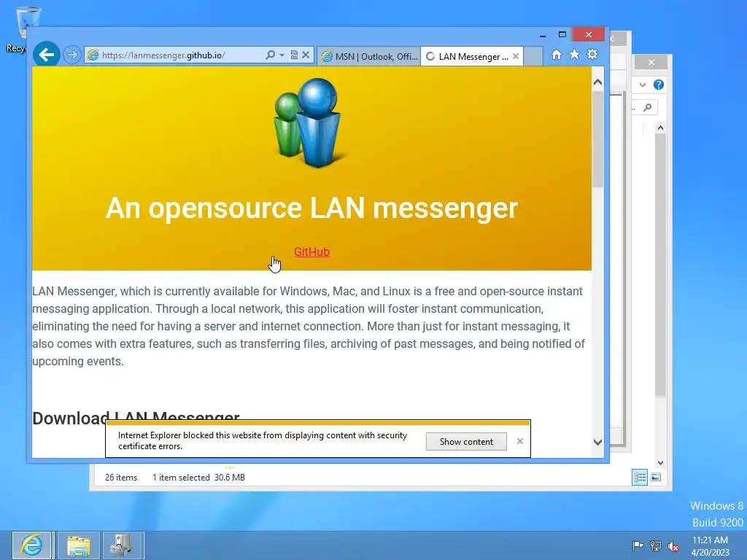Close the LAN Messenger tab
Image resolution: width=747 pixels, height=560 pixels.
[x=516, y=56]
